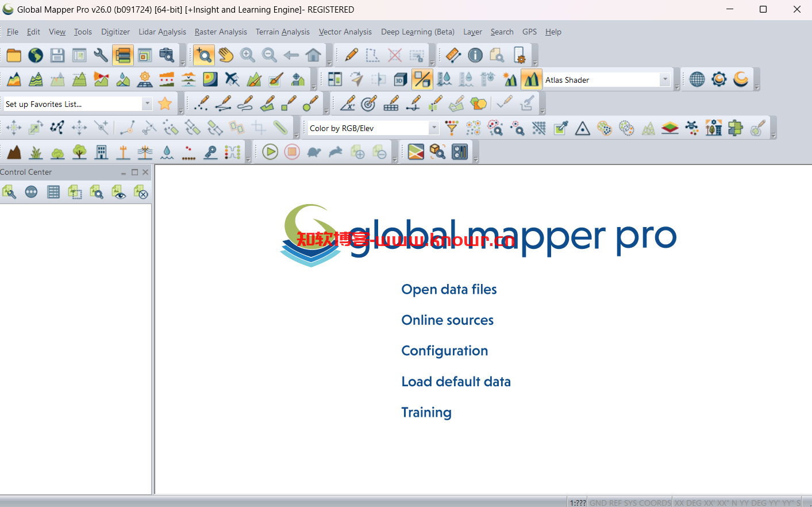This screenshot has height=507, width=812.
Task: Click the wire-frame globe icon
Action: click(697, 79)
